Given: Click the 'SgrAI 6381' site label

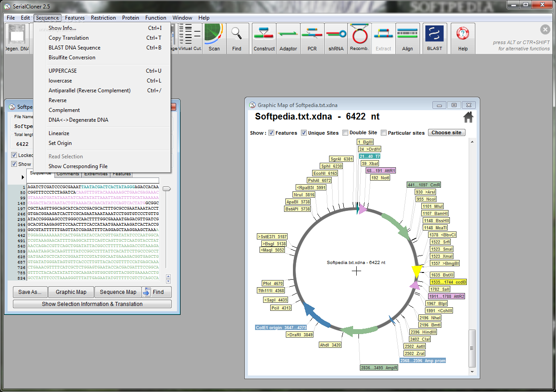Looking at the screenshot, I should click(x=342, y=159).
